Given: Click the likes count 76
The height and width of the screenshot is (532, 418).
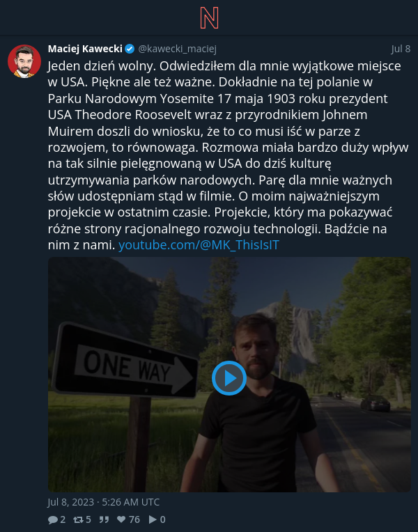Looking at the screenshot, I should pos(134,519).
